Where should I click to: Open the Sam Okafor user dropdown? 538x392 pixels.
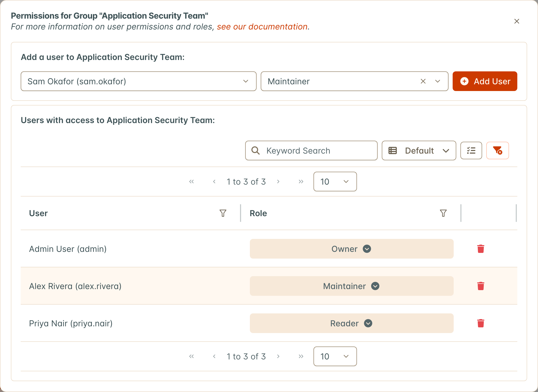pyautogui.click(x=139, y=81)
